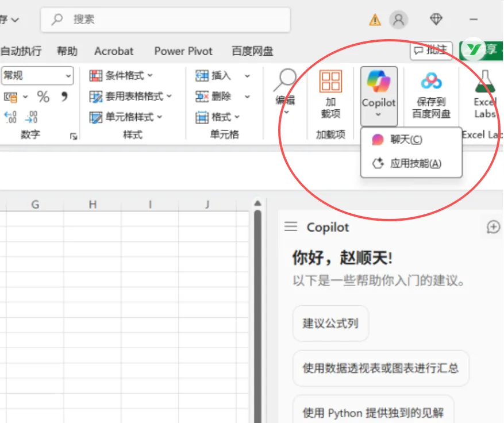Click the vertical scrollbar up arrow
The image size is (504, 423).
click(x=257, y=203)
